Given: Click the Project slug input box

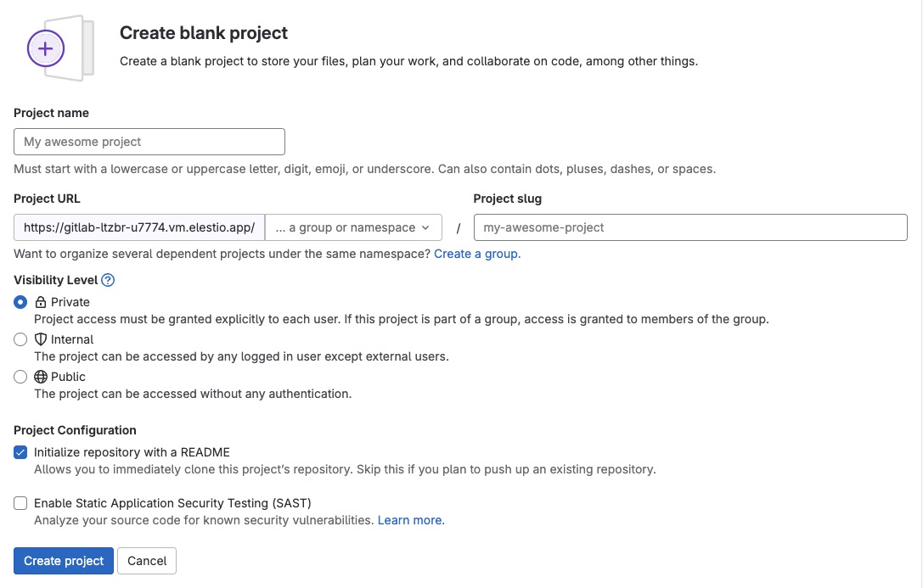Looking at the screenshot, I should tap(689, 227).
